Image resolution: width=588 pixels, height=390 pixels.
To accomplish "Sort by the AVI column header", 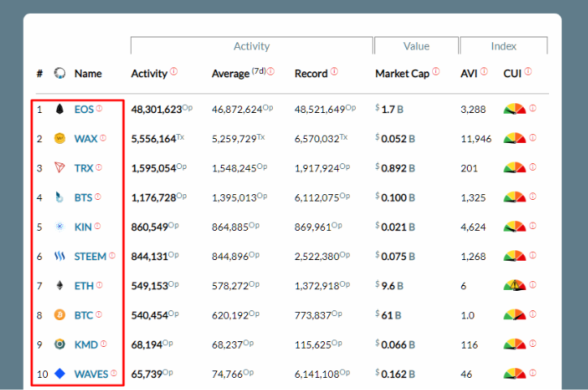I will point(469,73).
